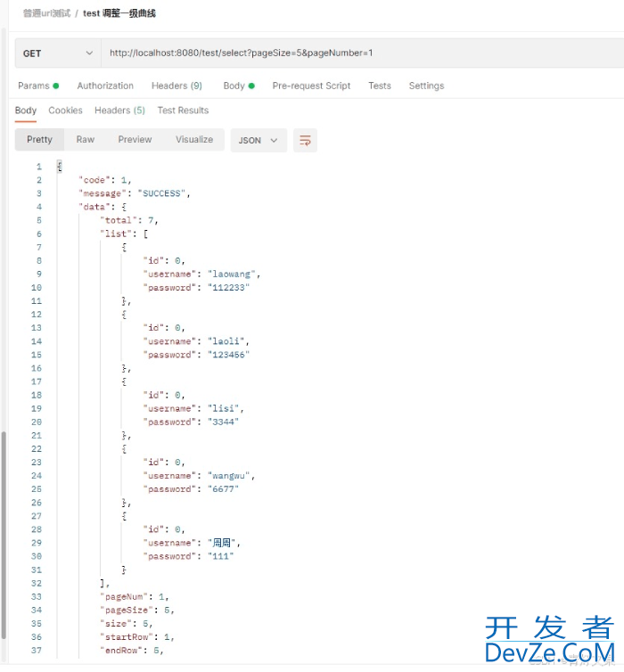Click the username "laowang" line
624x672 pixels.
pos(201,275)
